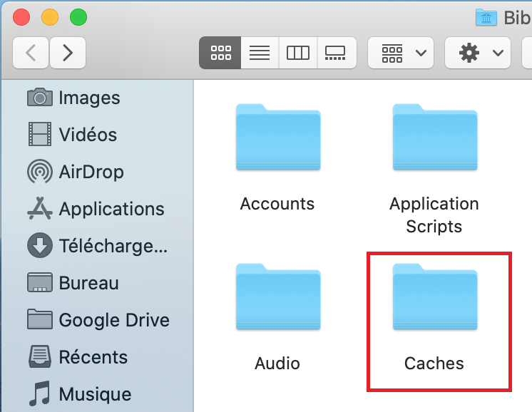Select the Application Scripts folder icon
This screenshot has width=532, height=412.
435,137
